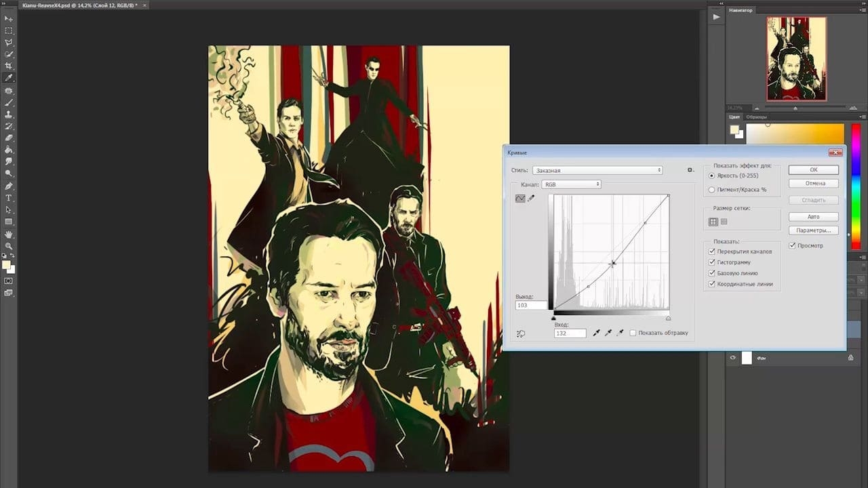
Task: Click the white point input slider triangle
Action: pyautogui.click(x=668, y=317)
